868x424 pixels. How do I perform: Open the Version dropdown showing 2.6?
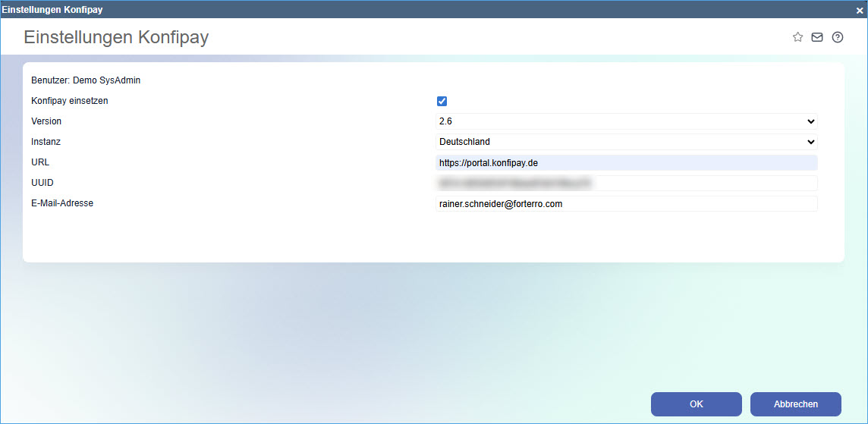point(627,121)
